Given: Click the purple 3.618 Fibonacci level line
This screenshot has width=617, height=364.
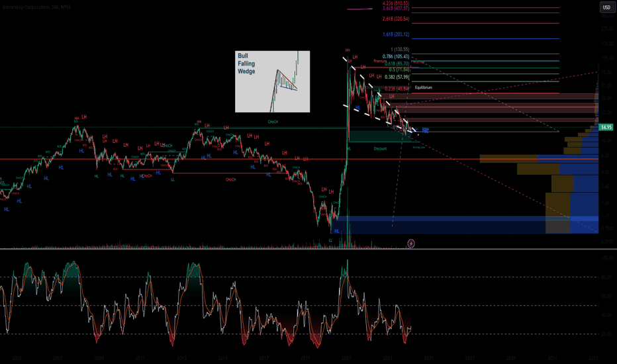Looking at the screenshot, I should coord(485,13).
